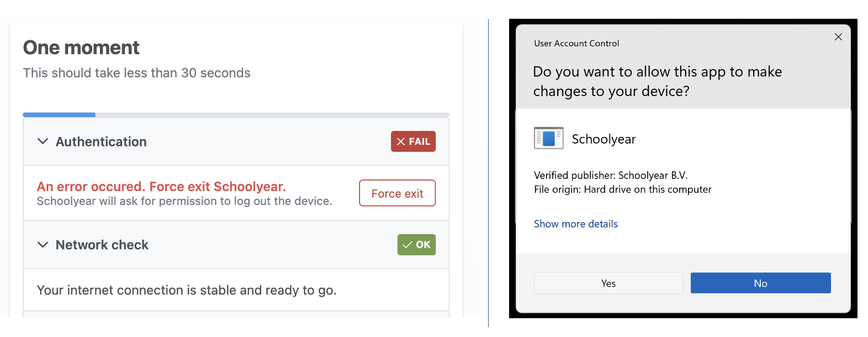Click the One moment heading
The image size is (868, 337).
[81, 48]
